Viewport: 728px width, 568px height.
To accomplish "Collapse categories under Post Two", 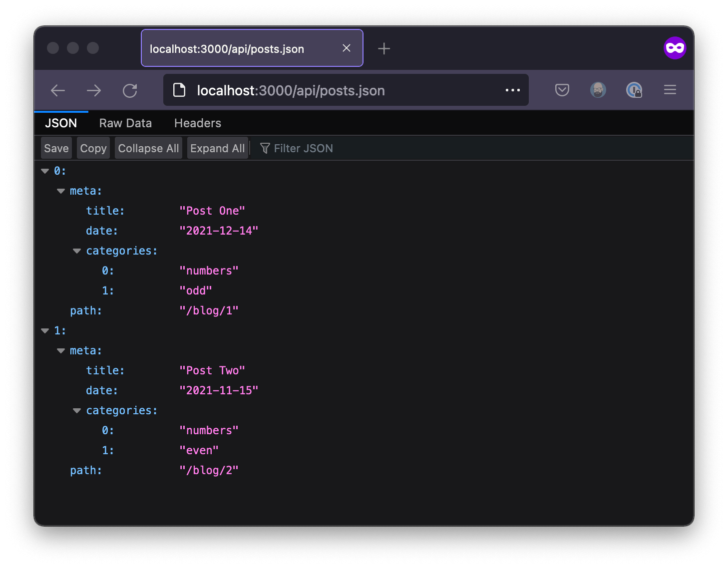I will (77, 411).
